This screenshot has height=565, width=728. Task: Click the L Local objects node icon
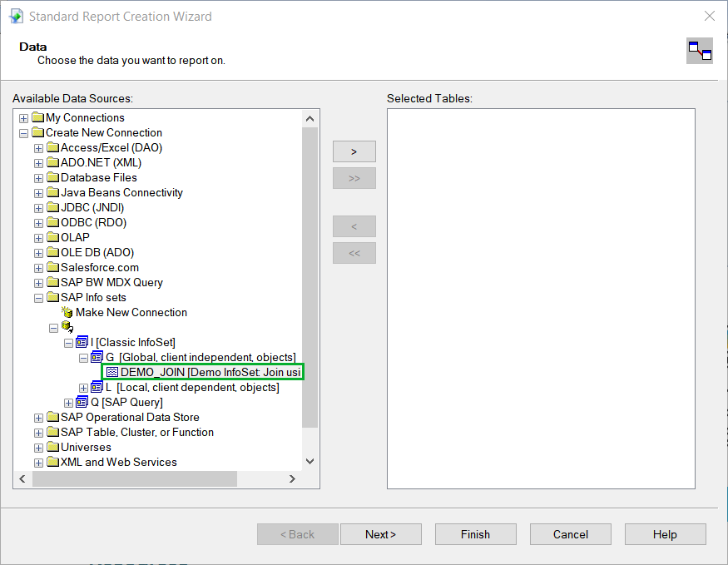(x=97, y=387)
